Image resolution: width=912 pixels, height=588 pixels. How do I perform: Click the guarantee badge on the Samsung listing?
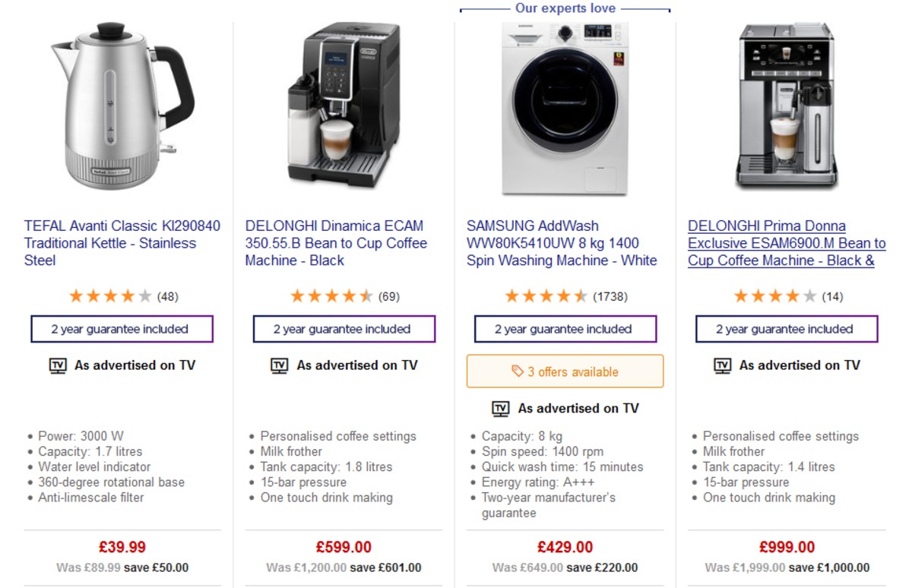coord(564,328)
